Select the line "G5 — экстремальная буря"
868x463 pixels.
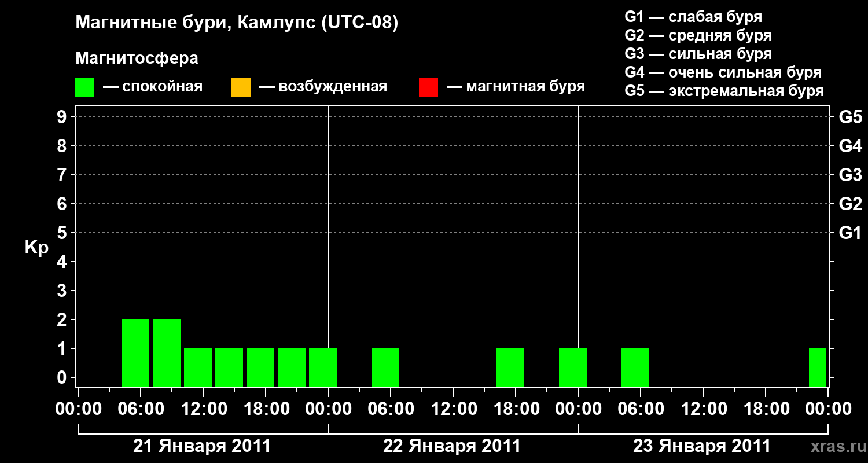724,91
